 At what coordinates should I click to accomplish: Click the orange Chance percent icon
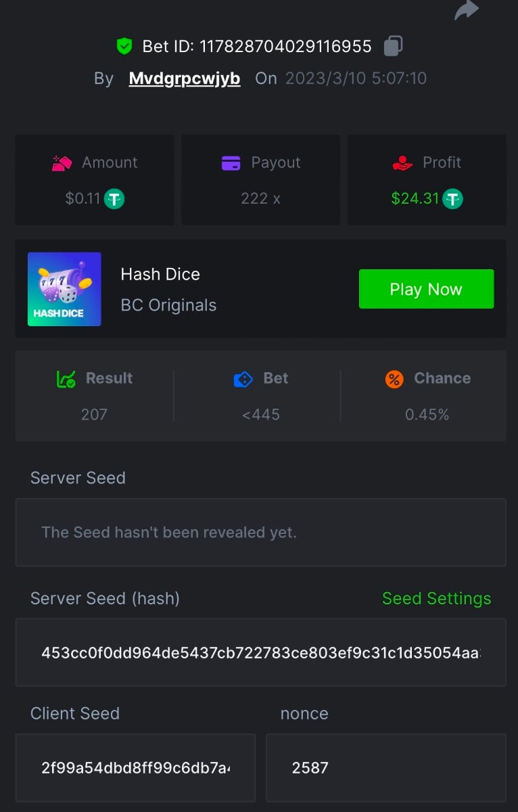[x=394, y=379]
